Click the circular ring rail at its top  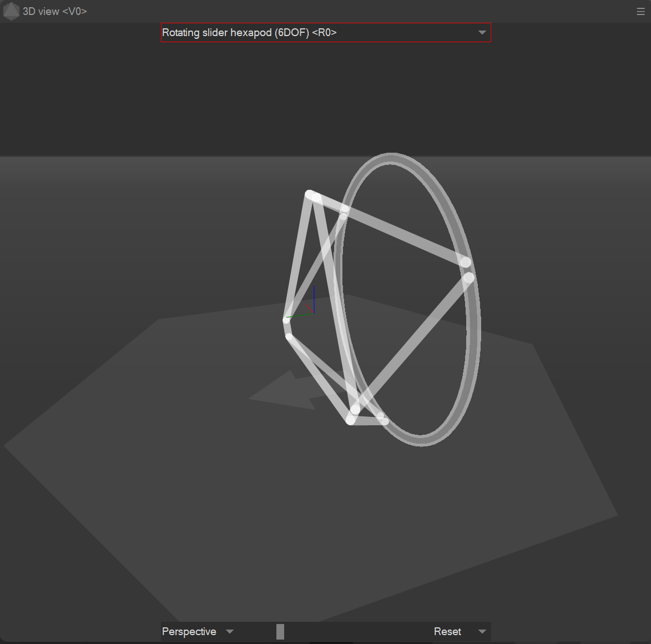tap(391, 158)
